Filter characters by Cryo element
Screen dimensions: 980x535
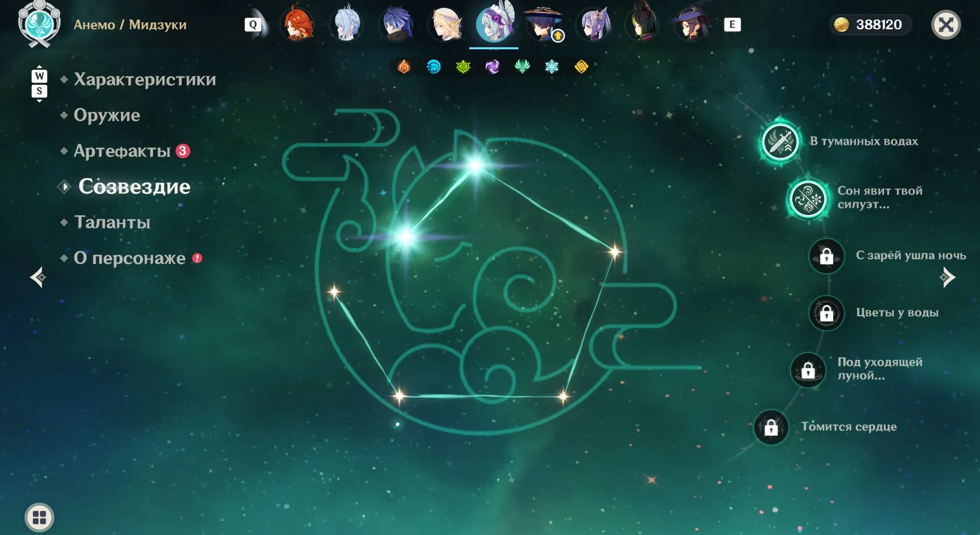552,67
